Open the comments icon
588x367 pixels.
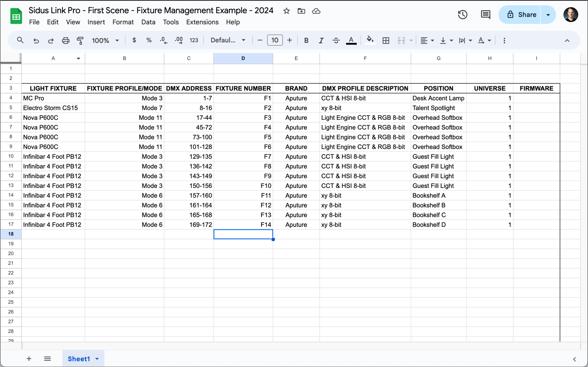[485, 15]
